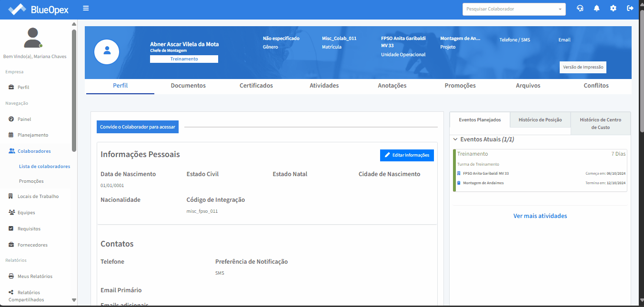Screen dimensions: 644x307
Task: Click the Requisitos checklist icon
Action: click(11, 228)
